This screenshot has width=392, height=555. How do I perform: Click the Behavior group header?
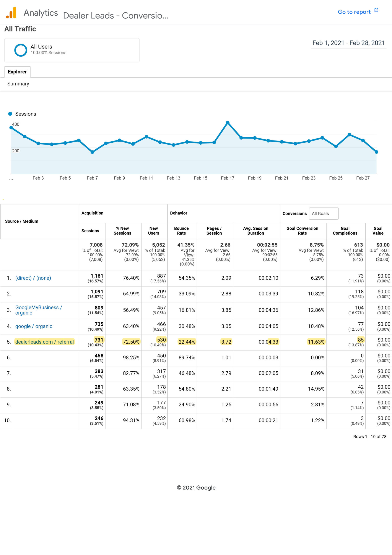click(x=179, y=213)
